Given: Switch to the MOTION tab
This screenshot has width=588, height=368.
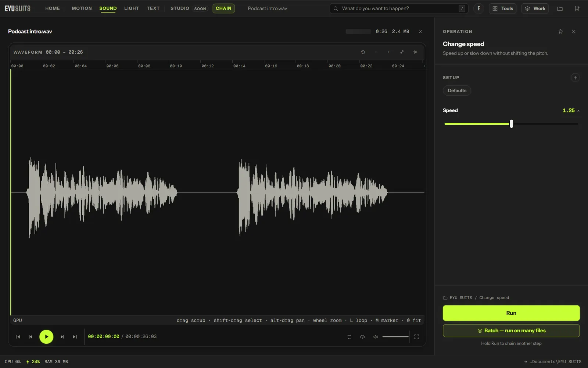Looking at the screenshot, I should 82,8.
